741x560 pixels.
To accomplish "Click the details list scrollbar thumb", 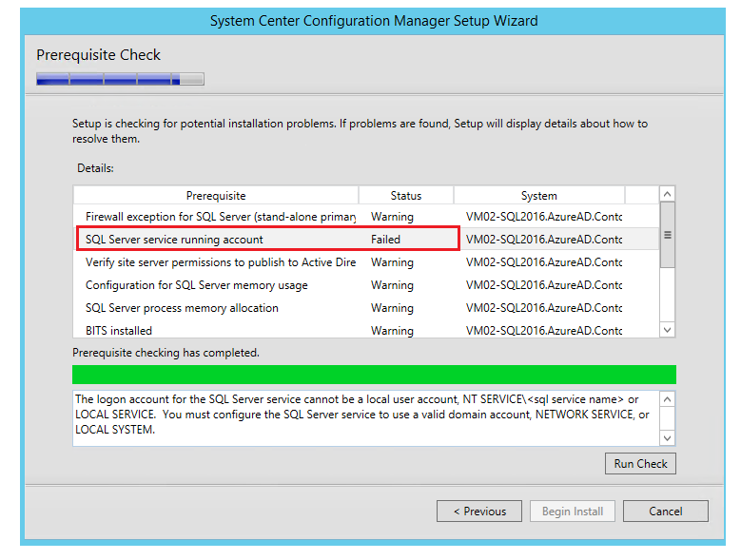I will coord(667,235).
